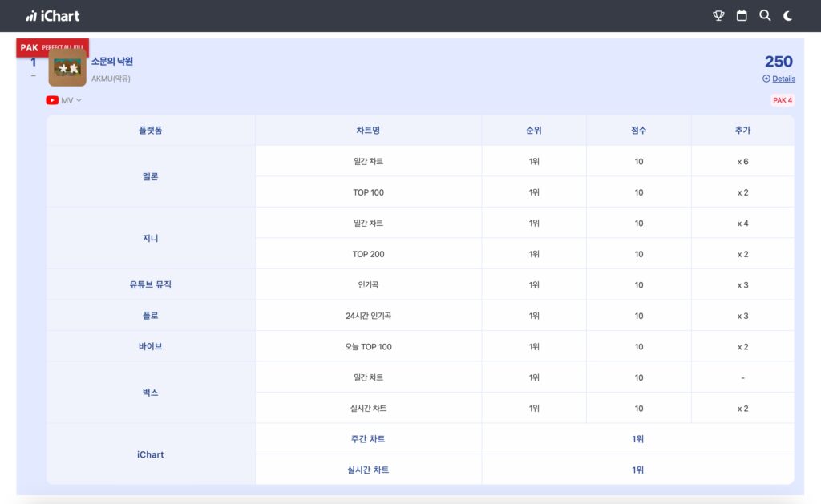Select the 벅스 platform cell
821x504 pixels.
click(x=150, y=393)
